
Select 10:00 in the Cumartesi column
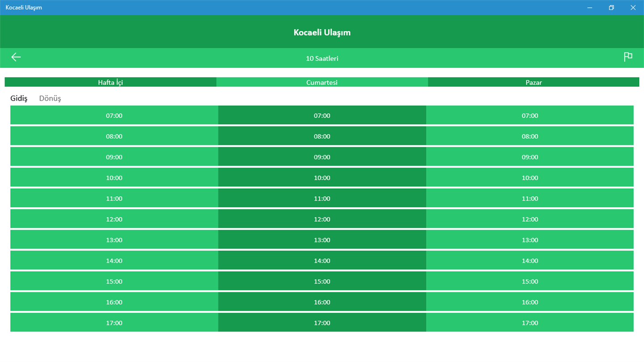point(322,177)
